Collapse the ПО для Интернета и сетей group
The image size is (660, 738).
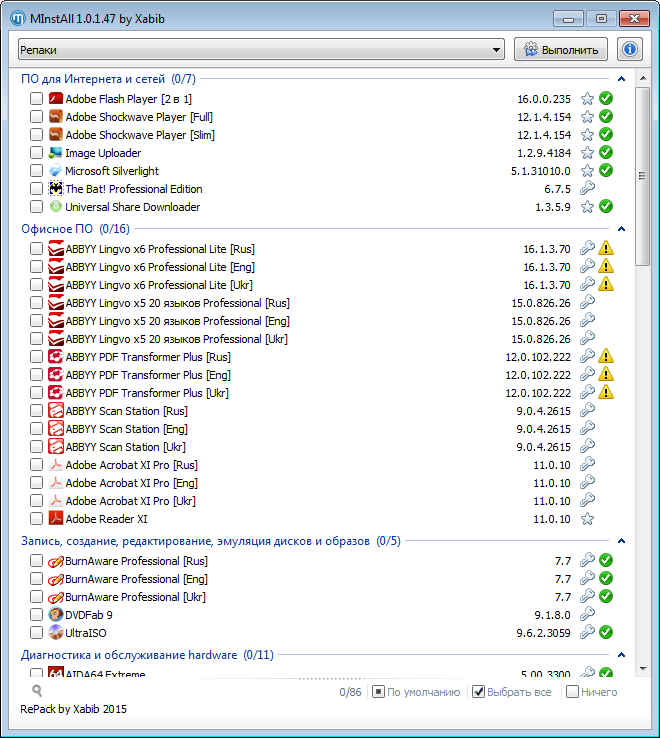click(x=621, y=79)
